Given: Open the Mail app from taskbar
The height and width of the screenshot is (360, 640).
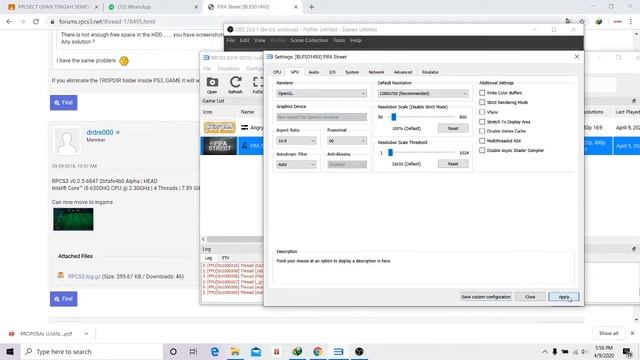Looking at the screenshot, I should tap(256, 351).
